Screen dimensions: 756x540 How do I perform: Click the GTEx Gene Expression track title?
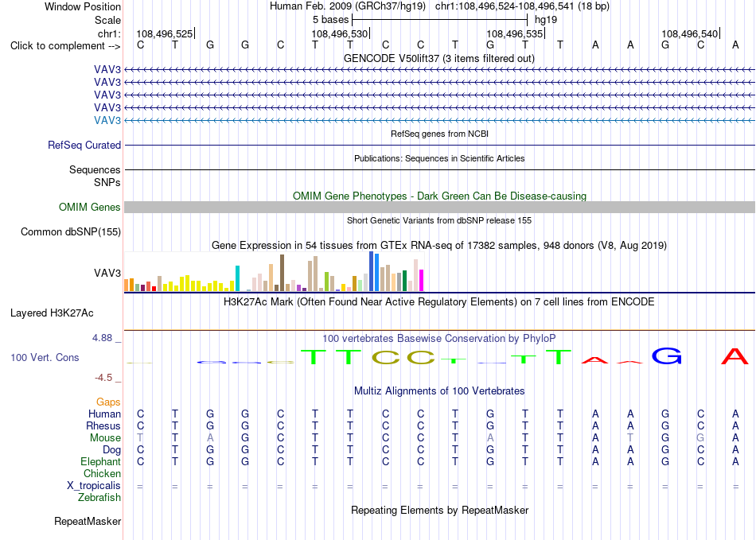click(439, 245)
